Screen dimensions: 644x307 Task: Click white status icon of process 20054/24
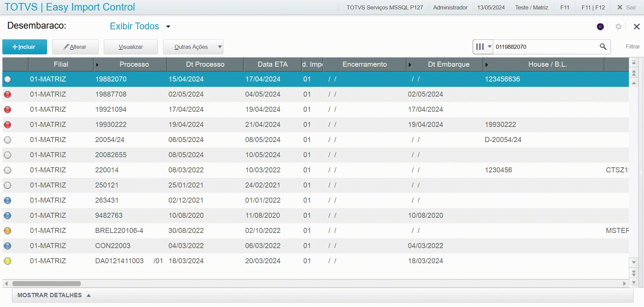7,140
